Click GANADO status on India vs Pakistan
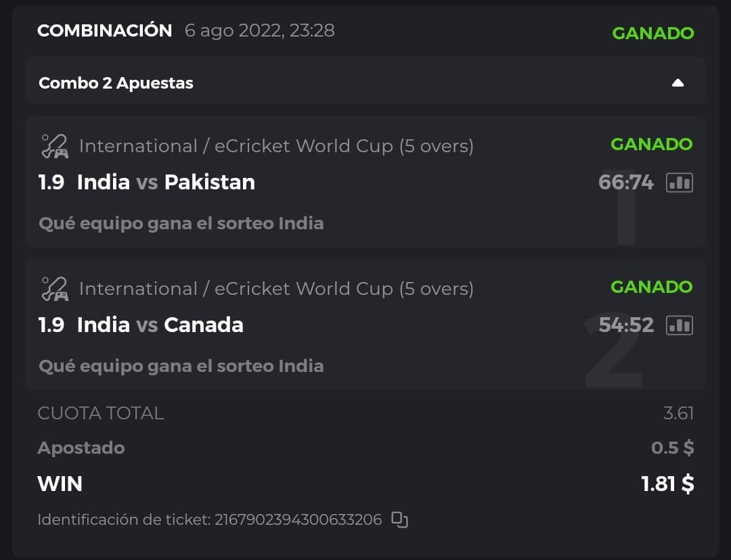 tap(651, 144)
